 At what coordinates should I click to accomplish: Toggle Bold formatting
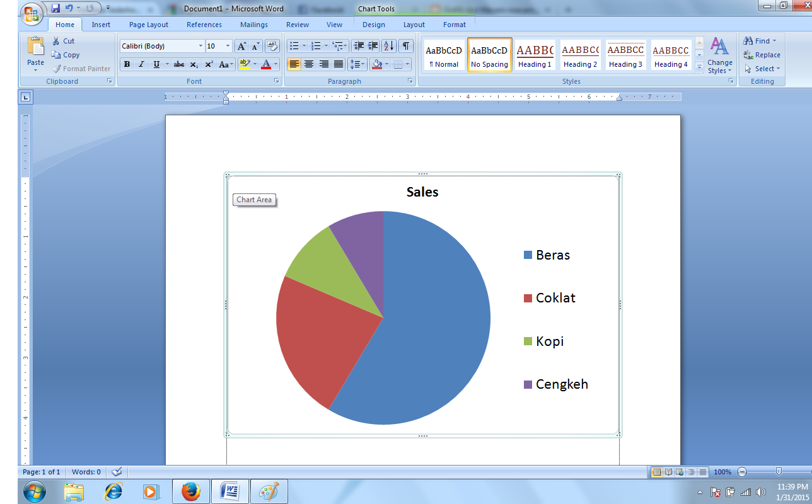tap(127, 64)
